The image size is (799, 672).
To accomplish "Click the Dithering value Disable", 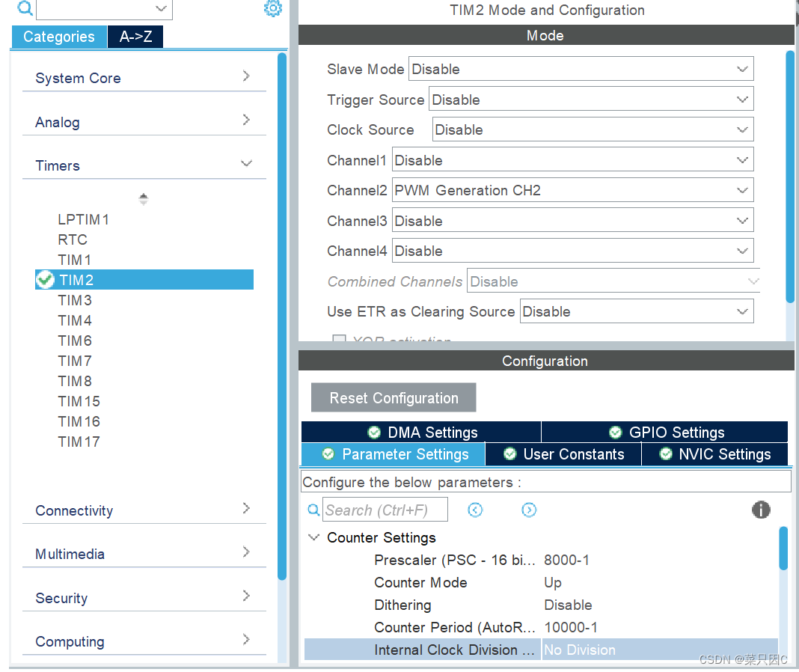I will (568, 605).
